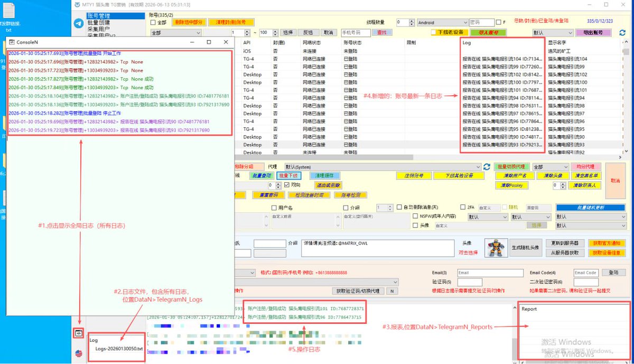The image size is (634, 364).
Task: Toggle the 2FA checkbox
Action: point(463,208)
